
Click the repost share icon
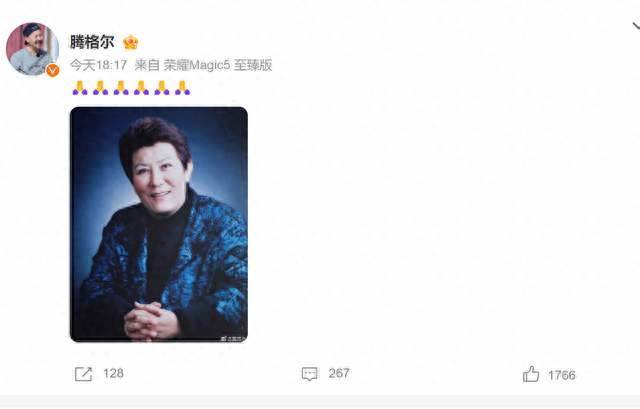click(x=83, y=374)
